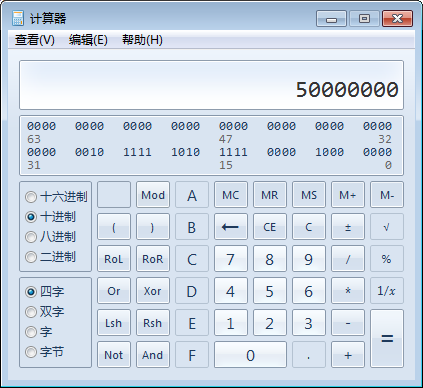Click the square root key

(387, 227)
